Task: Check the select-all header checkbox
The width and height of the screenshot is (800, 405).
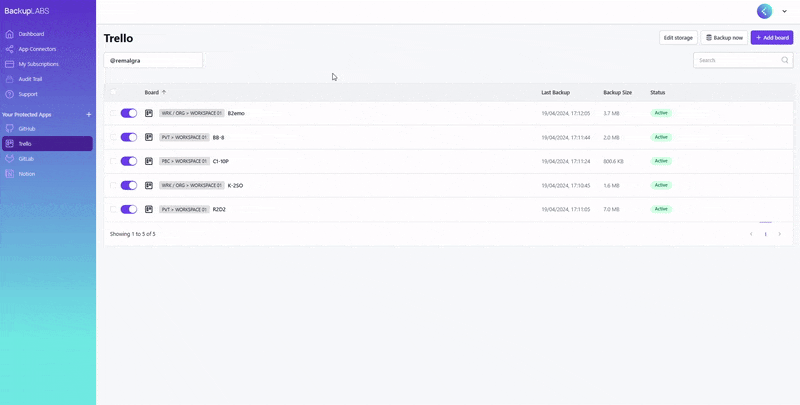Action: (x=113, y=92)
